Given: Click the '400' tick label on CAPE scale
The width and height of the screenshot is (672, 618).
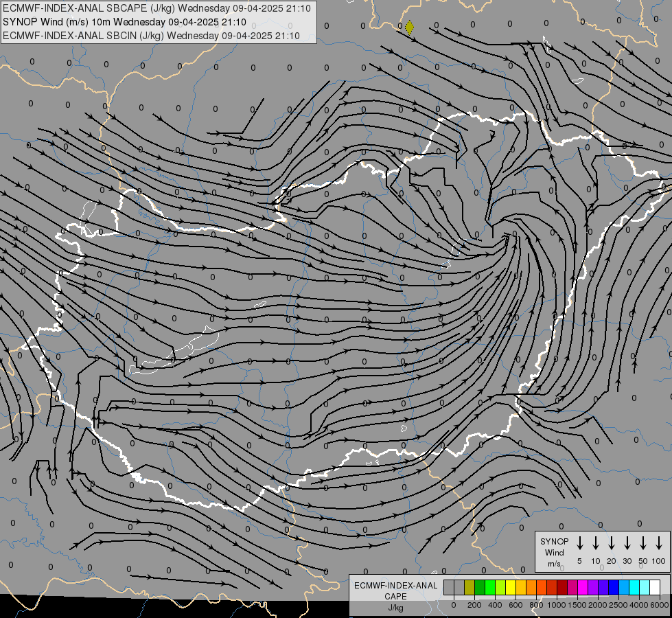Looking at the screenshot, I should (495, 605).
